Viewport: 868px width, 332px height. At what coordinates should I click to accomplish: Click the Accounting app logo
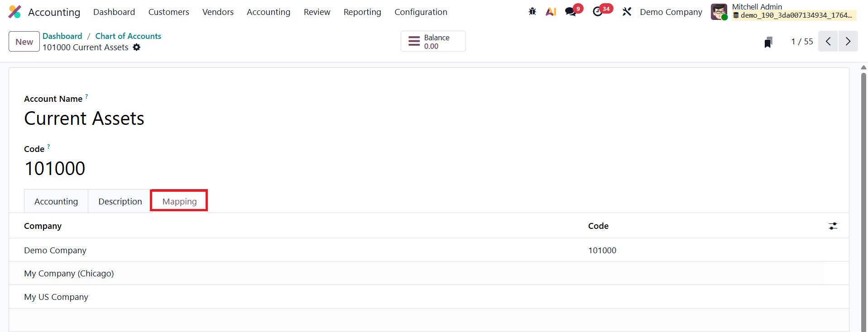pos(15,12)
